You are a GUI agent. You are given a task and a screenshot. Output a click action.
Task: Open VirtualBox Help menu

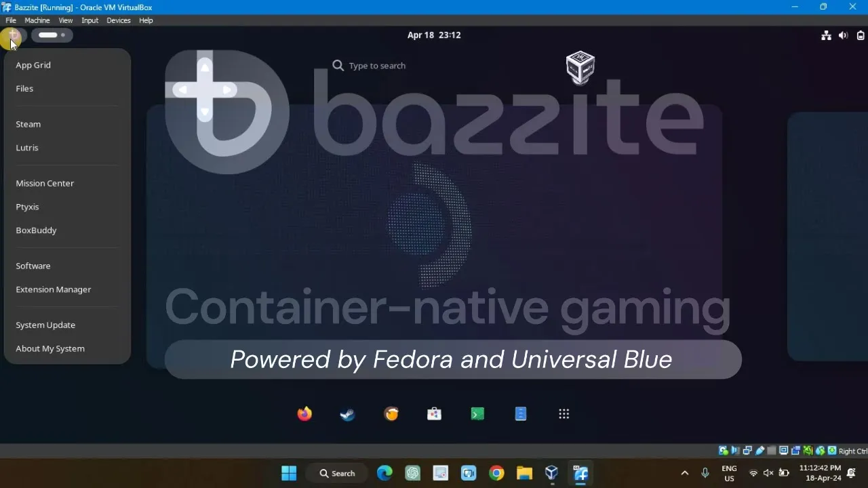tap(146, 20)
